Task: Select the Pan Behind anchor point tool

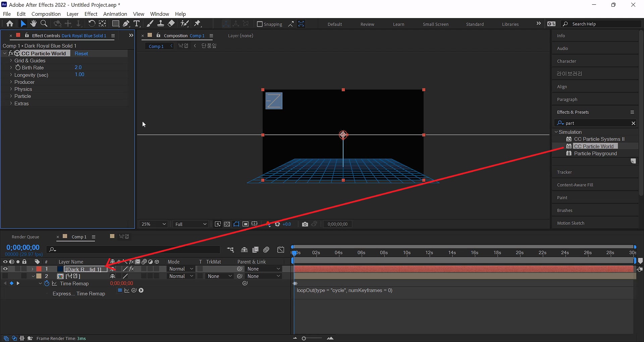Action: [x=102, y=23]
